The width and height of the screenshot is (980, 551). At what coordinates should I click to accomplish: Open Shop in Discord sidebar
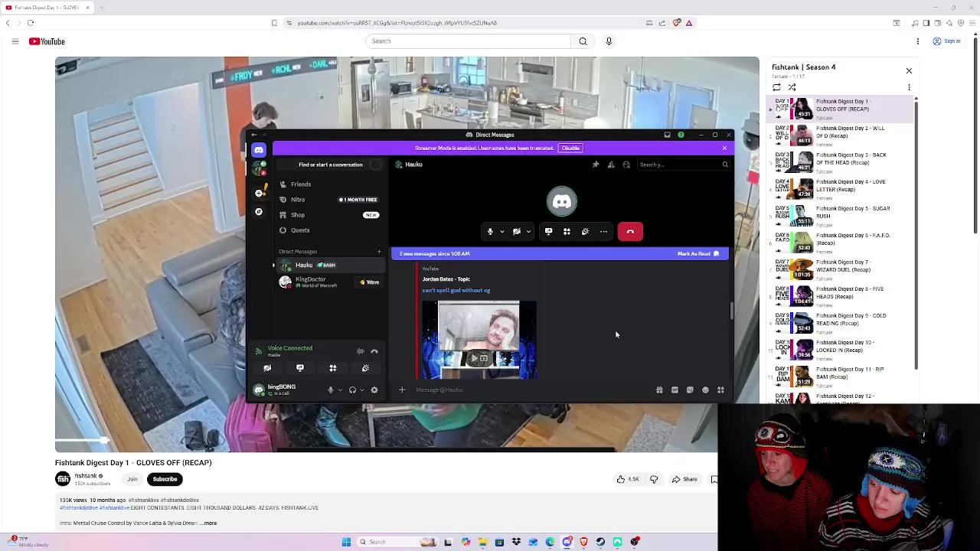298,215
